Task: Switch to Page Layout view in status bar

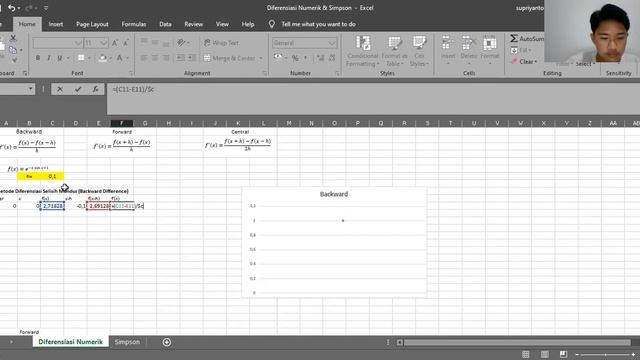Action: (x=544, y=354)
